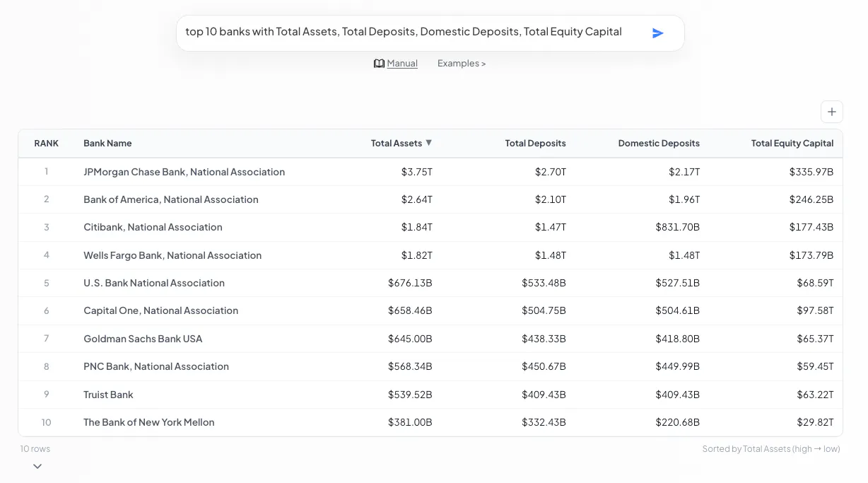Click Wells Fargo Bank row name
This screenshot has width=868, height=483.
point(172,255)
